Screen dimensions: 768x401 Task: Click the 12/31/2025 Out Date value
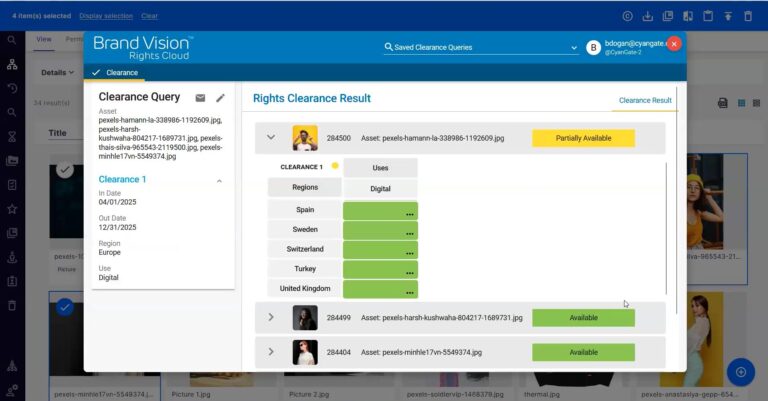tap(118, 227)
